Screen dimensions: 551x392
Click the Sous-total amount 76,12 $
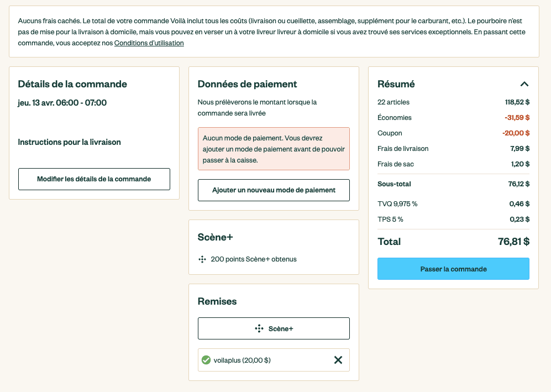(519, 184)
